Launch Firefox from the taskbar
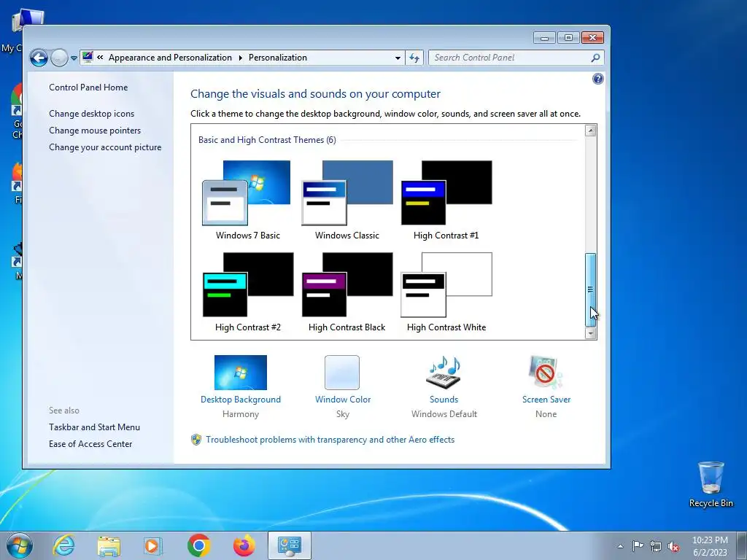The height and width of the screenshot is (560, 747). point(244,545)
